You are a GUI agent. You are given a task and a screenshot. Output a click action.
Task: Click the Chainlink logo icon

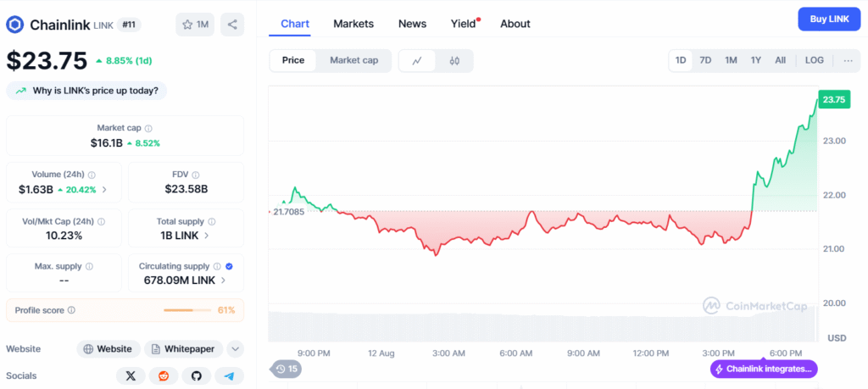click(15, 25)
